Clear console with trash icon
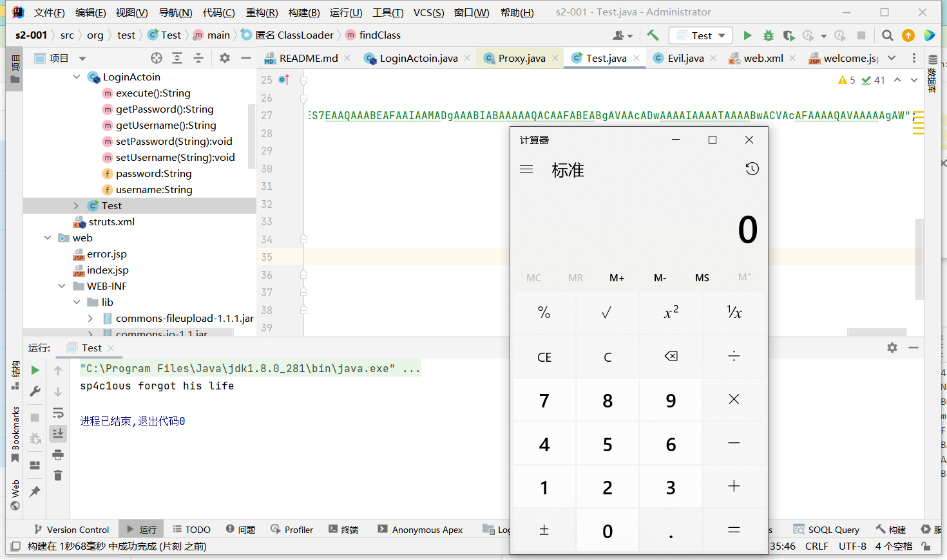The image size is (947, 560). tap(58, 475)
